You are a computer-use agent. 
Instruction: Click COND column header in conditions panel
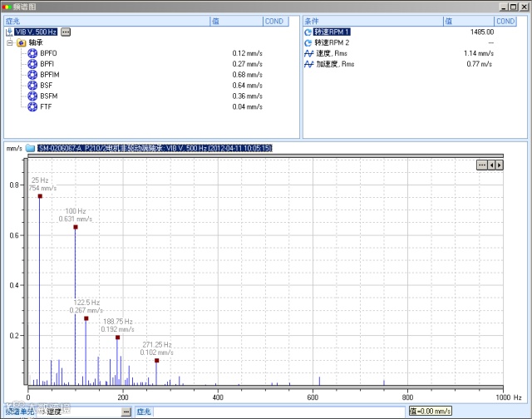505,22
